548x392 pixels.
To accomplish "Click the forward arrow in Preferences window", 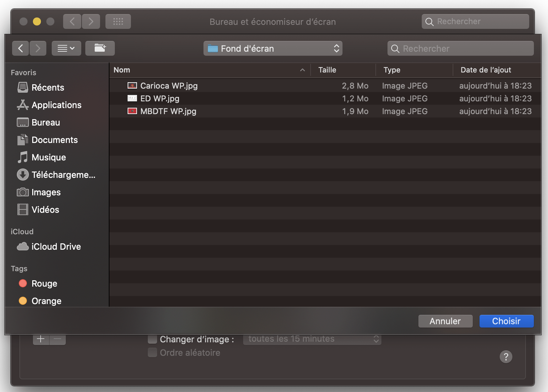I will pos(91,21).
